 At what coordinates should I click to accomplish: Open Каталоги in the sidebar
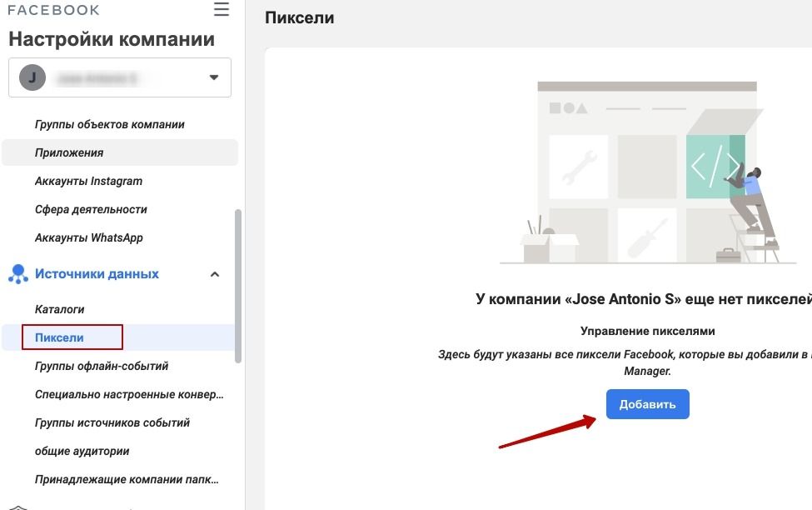pyautogui.click(x=59, y=309)
